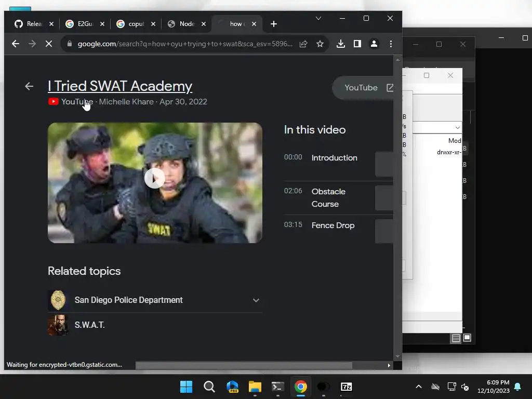Stop loading the page in Chrome
The height and width of the screenshot is (399, 532).
[x=48, y=44]
